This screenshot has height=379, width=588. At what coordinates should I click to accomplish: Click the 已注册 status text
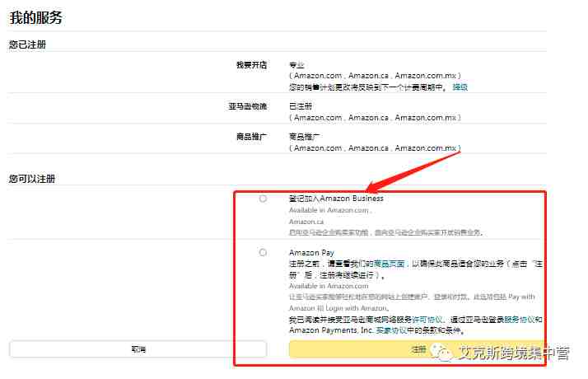[x=301, y=106]
